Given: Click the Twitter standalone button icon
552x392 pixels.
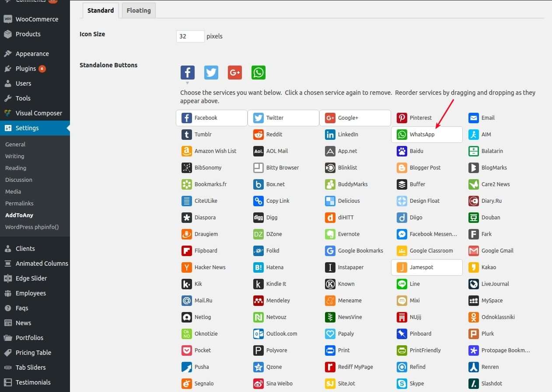Looking at the screenshot, I should coord(211,73).
